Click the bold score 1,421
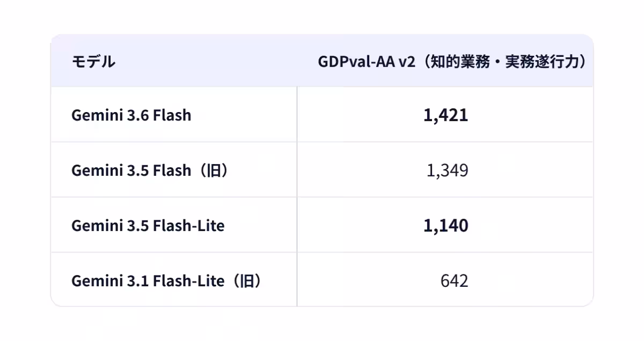The image size is (644, 341). point(445,115)
